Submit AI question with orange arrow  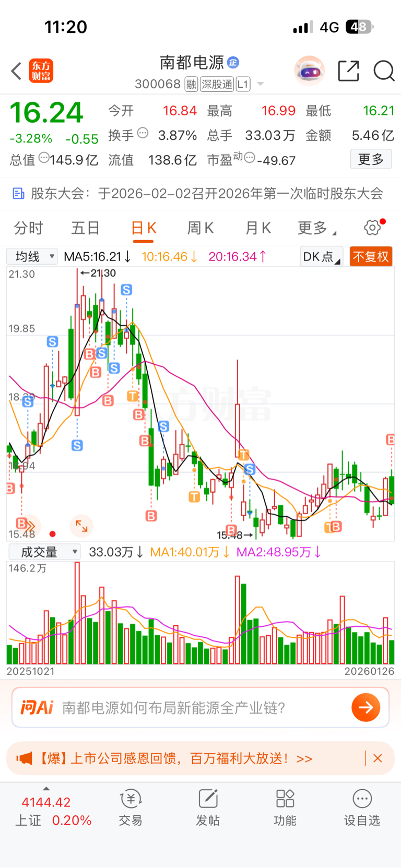[x=365, y=707]
